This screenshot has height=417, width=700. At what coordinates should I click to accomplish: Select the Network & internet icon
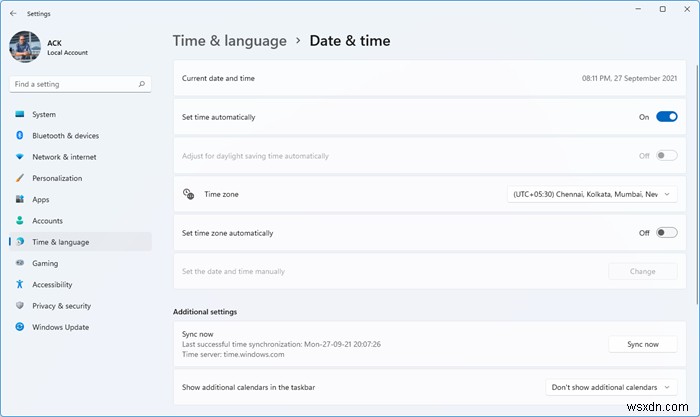19,157
